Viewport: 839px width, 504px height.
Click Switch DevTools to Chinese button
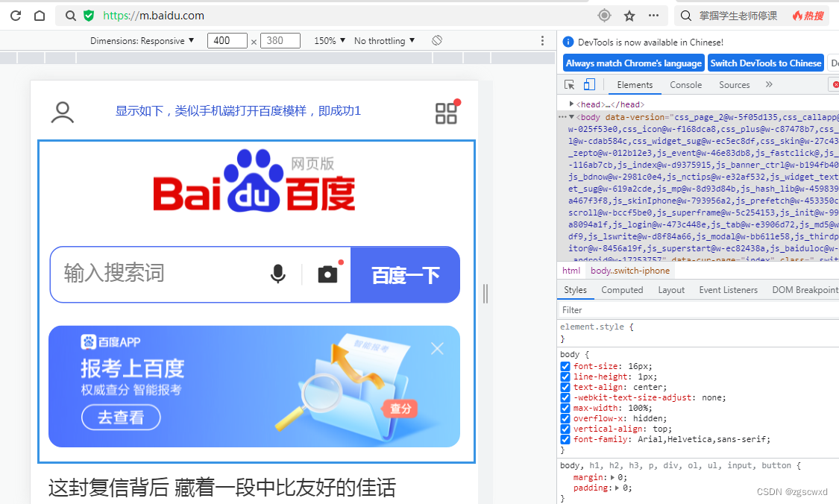[766, 63]
